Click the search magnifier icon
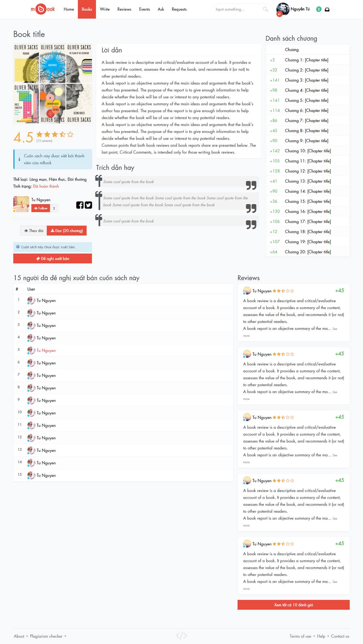The width and height of the screenshot is (363, 644). (265, 9)
